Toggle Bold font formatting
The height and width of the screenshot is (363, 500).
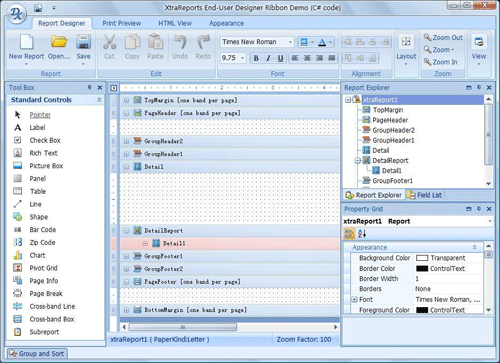pos(256,58)
